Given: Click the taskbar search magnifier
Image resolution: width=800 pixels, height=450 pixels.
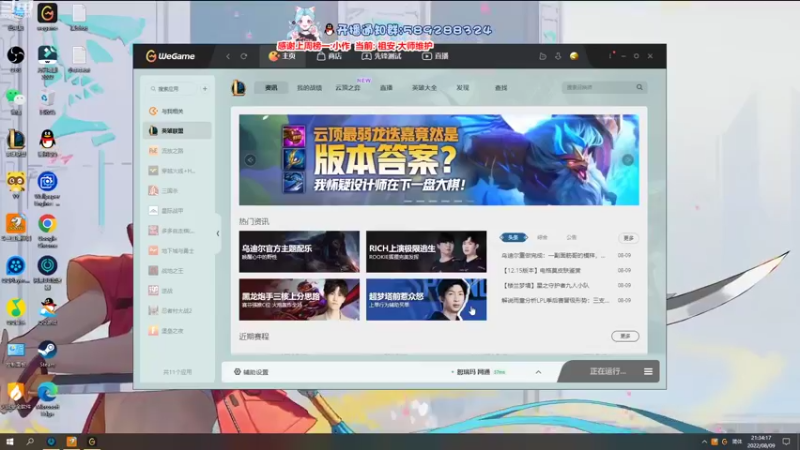Looking at the screenshot, I should [x=30, y=441].
